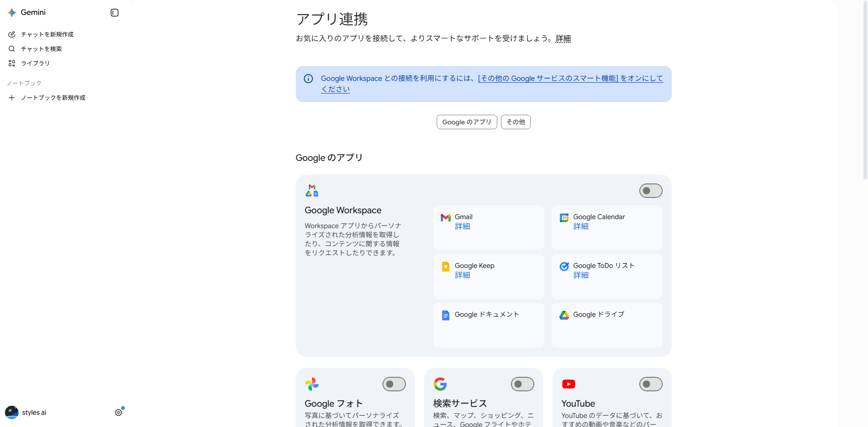Click the Google Keep icon

tap(446, 267)
